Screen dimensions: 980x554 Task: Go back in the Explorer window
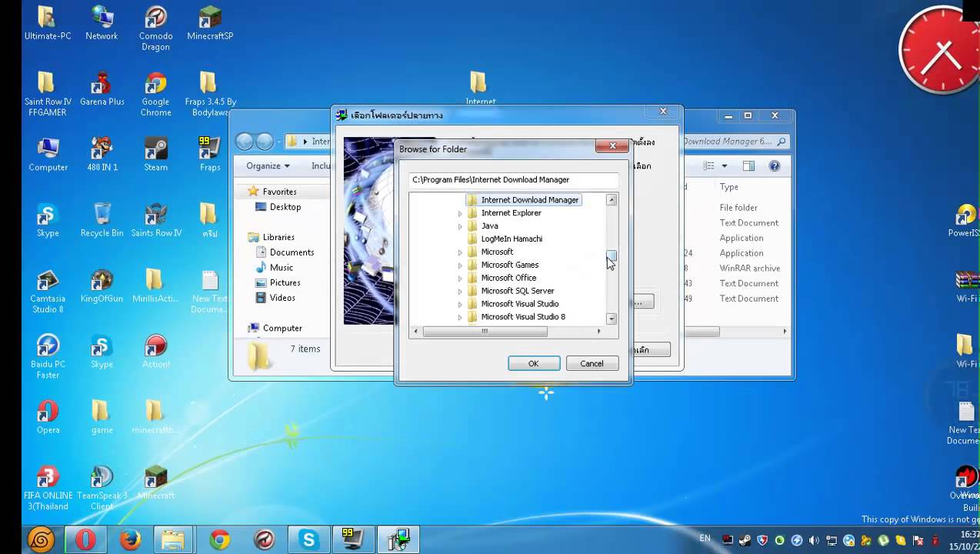pos(245,142)
